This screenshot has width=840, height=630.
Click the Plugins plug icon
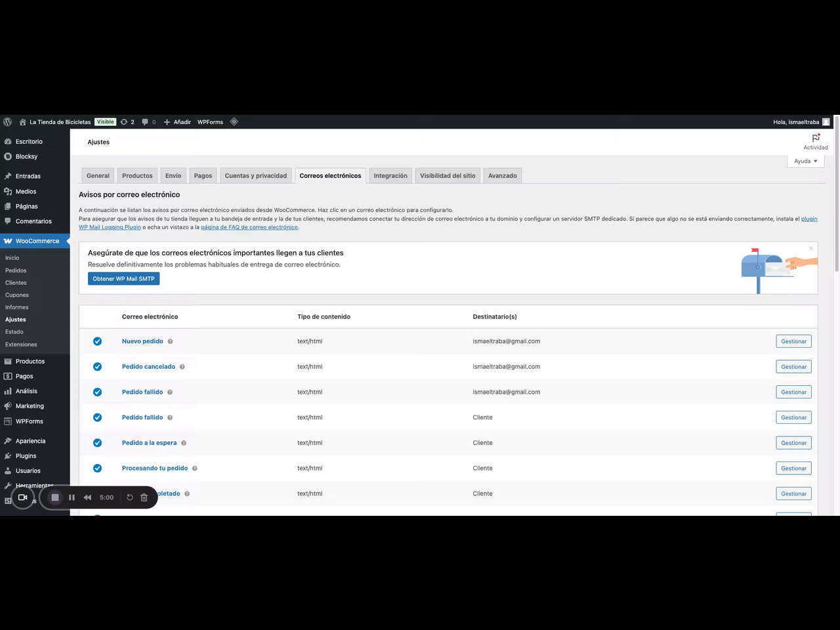pos(8,456)
